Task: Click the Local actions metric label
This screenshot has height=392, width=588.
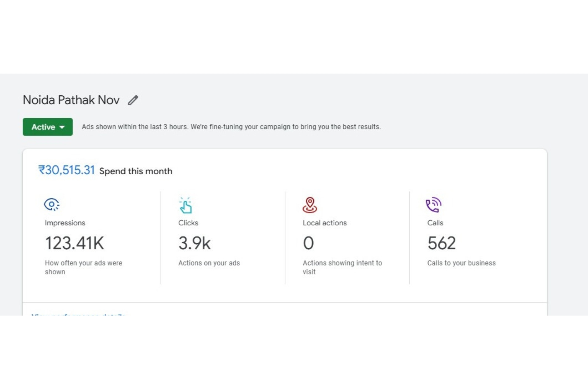Action: 325,223
